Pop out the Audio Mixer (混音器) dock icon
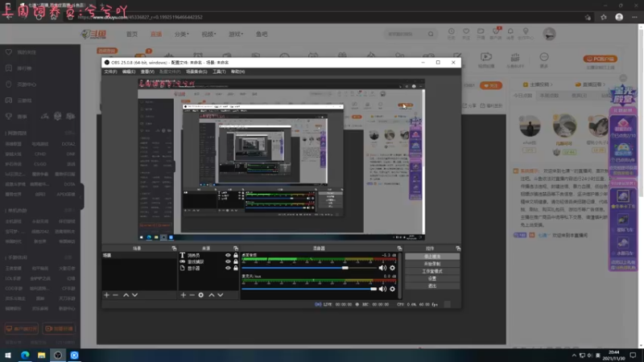 point(399,249)
